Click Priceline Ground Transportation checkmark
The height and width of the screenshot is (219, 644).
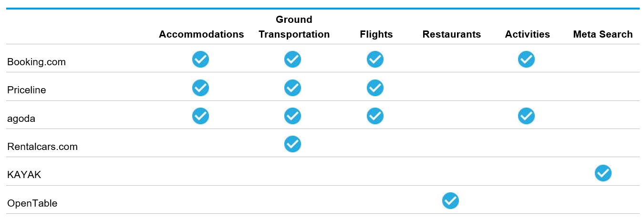point(292,88)
